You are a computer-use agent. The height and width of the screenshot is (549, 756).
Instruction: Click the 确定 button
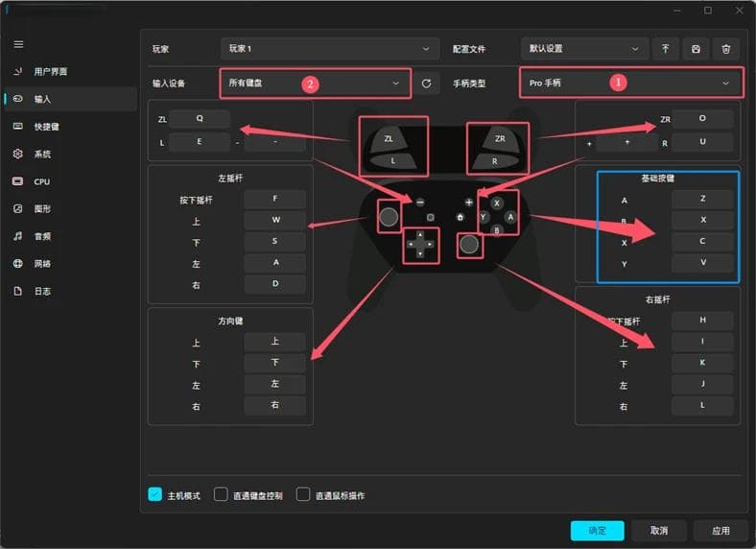click(598, 531)
